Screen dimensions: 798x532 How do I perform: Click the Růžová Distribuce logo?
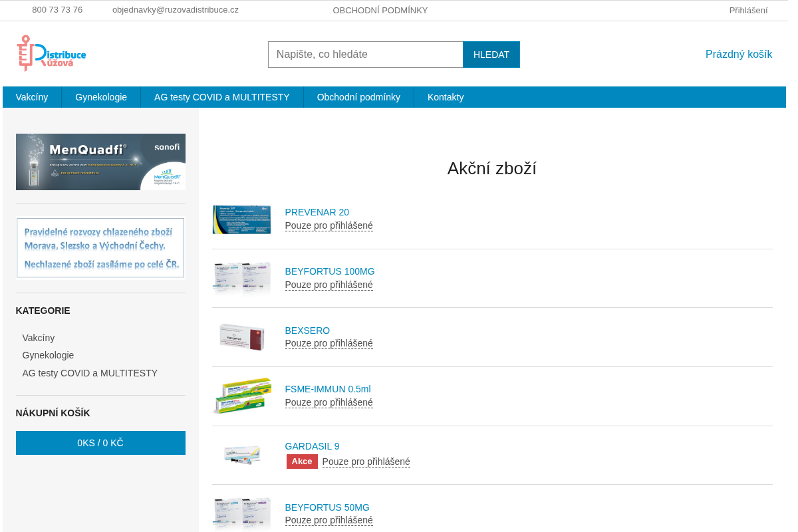point(51,53)
